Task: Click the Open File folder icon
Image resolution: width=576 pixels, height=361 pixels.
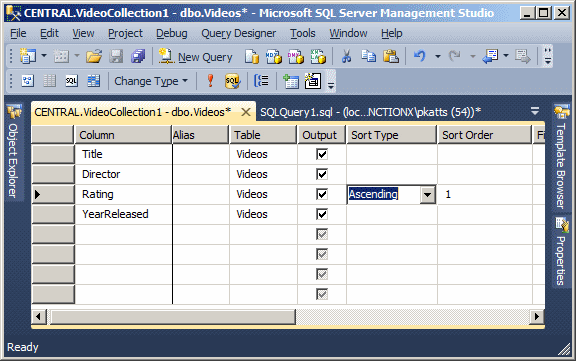Action: (x=94, y=57)
